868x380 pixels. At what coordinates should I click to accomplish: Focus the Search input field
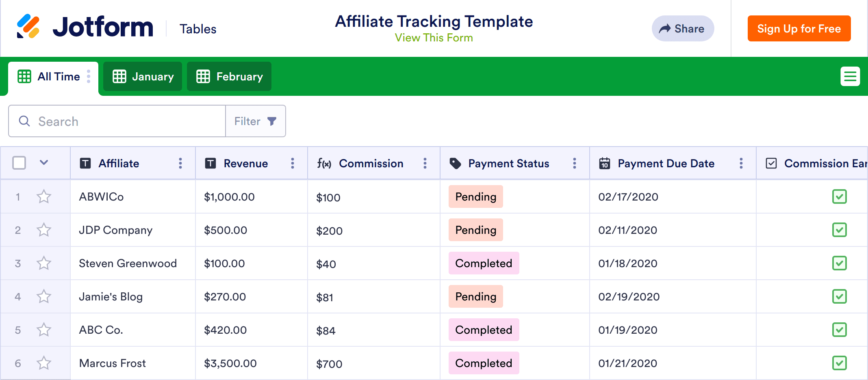click(x=122, y=121)
